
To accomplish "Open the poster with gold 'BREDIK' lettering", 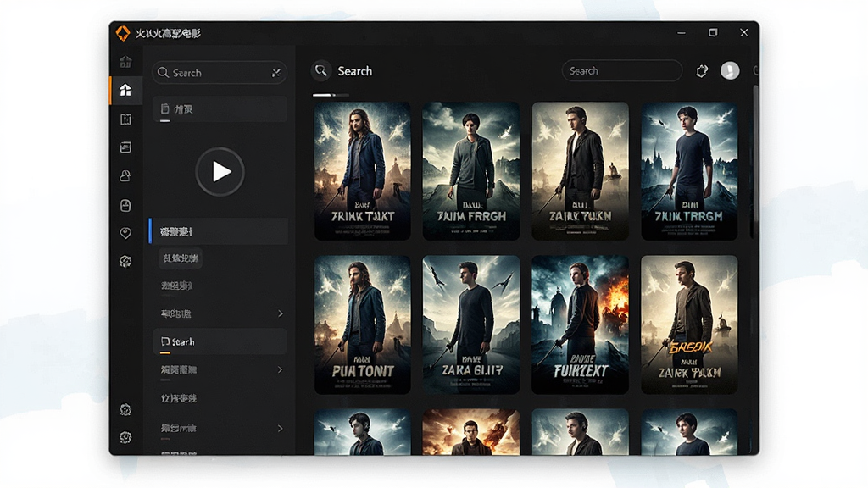I will [x=689, y=324].
